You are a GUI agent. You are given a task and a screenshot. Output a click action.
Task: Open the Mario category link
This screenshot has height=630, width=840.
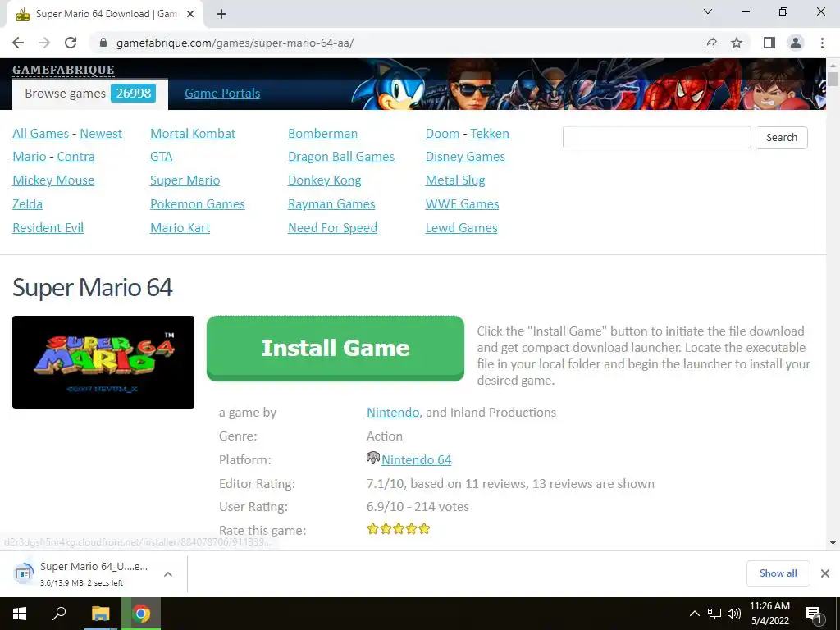pyautogui.click(x=30, y=157)
